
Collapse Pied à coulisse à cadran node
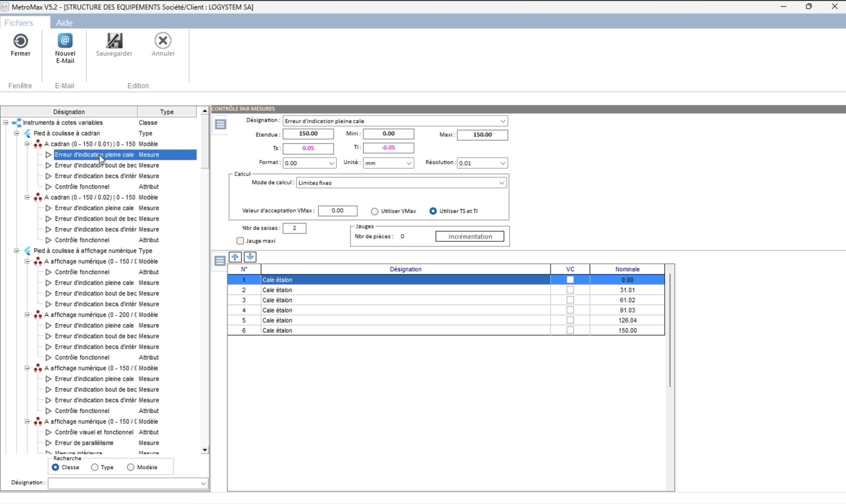[x=16, y=133]
